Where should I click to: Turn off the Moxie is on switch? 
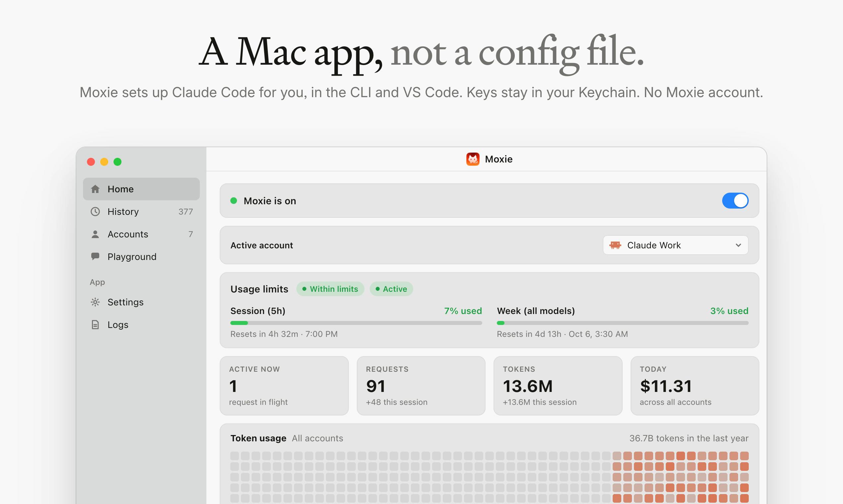[x=735, y=201]
